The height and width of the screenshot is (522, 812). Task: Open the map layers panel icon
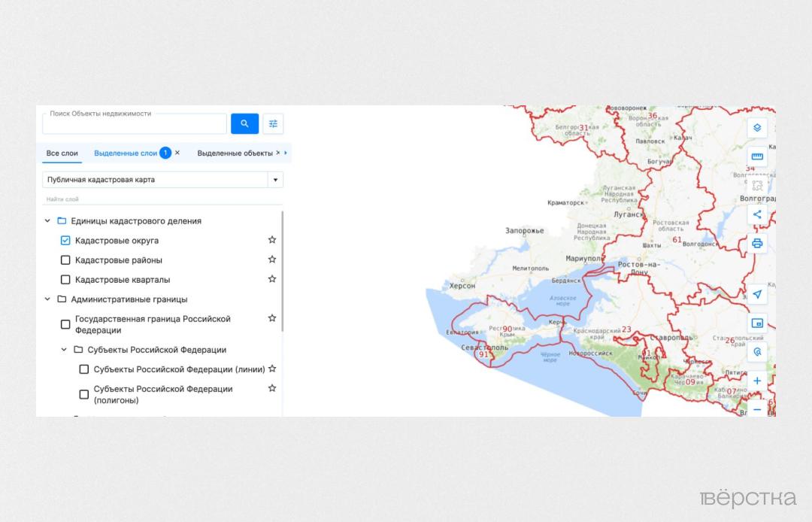757,127
